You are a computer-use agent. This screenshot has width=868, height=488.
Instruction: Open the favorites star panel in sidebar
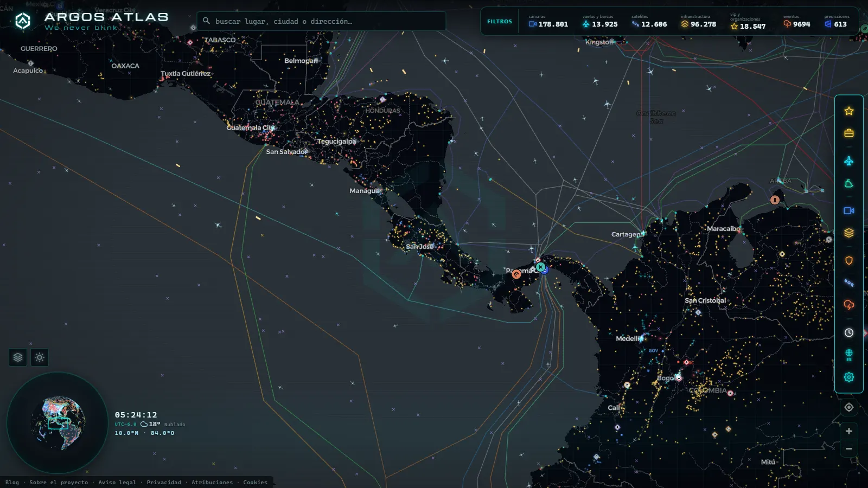point(849,111)
